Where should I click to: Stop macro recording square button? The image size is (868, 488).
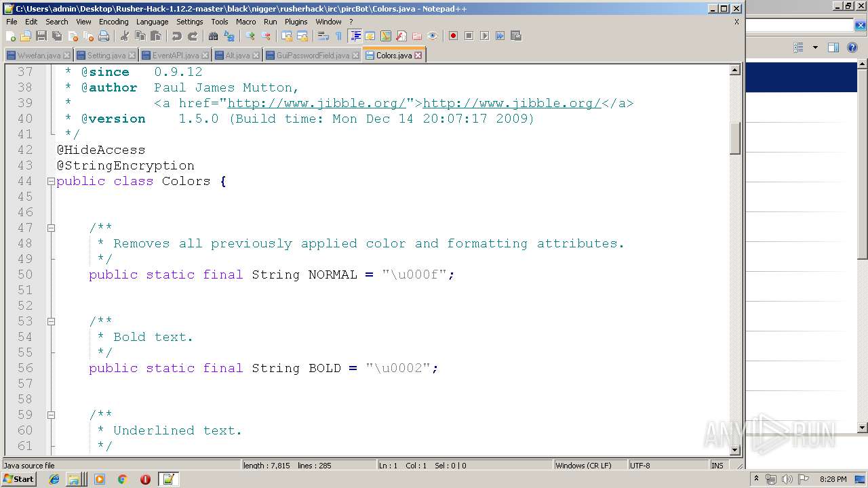pyautogui.click(x=469, y=36)
